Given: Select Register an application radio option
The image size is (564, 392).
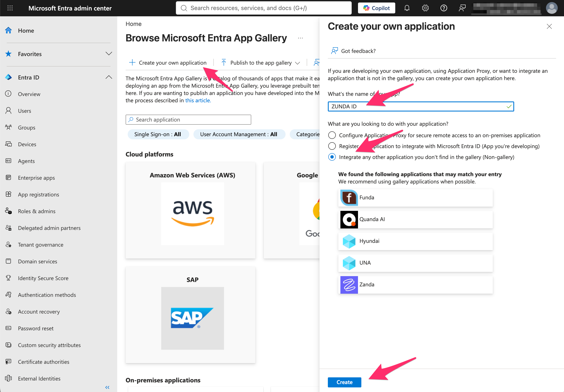Looking at the screenshot, I should pyautogui.click(x=332, y=146).
